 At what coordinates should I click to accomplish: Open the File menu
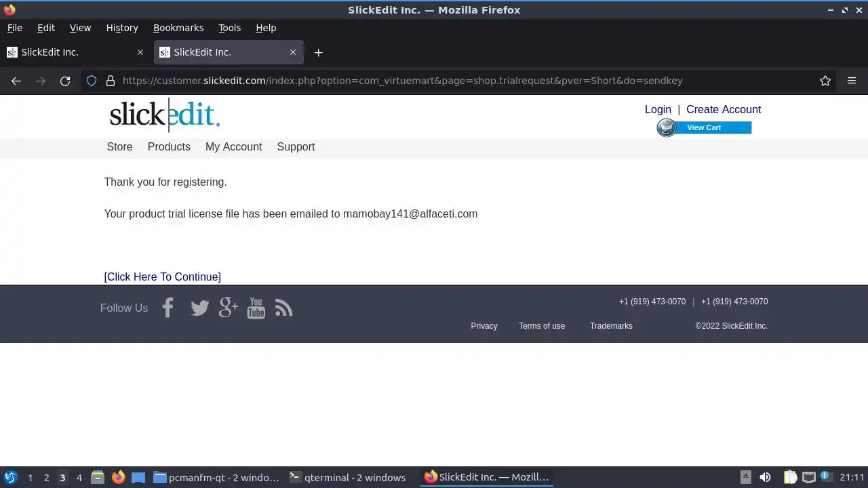[14, 28]
